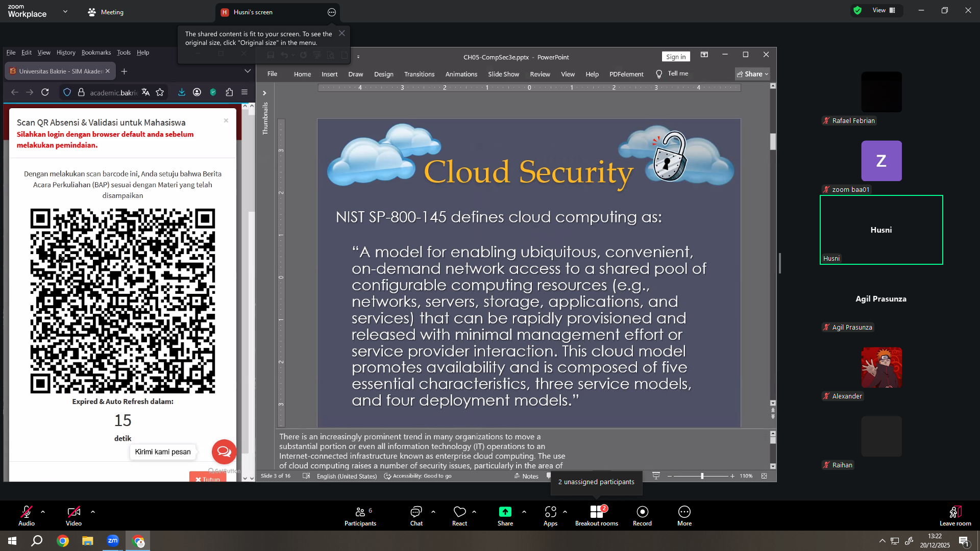Open PowerPoint Transitions tab
The image size is (980, 551).
[419, 74]
